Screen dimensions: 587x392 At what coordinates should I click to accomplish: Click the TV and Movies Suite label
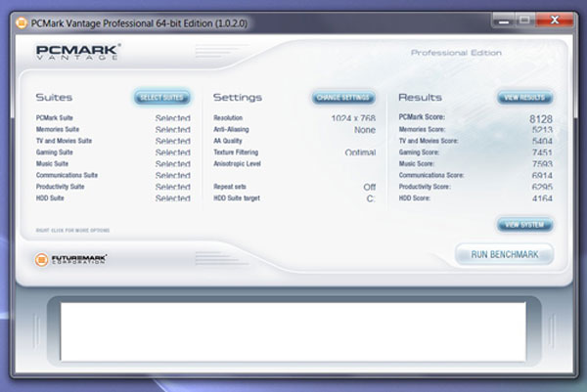(x=64, y=141)
